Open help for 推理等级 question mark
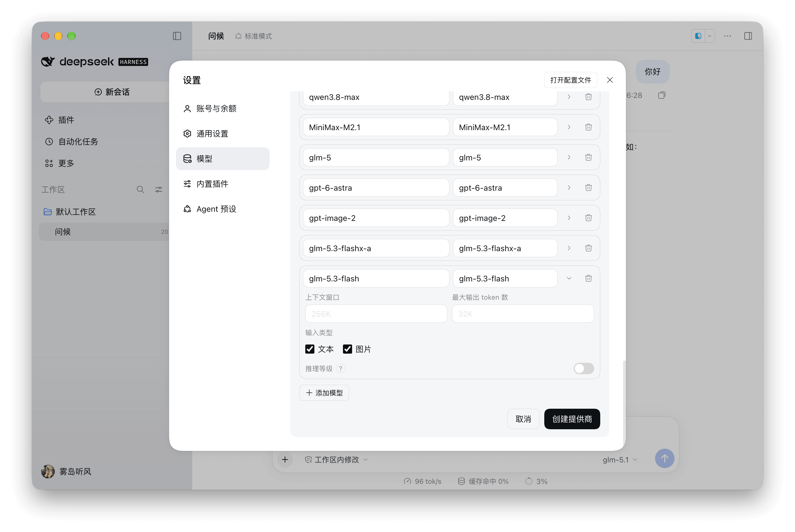The width and height of the screenshot is (795, 532). point(340,368)
